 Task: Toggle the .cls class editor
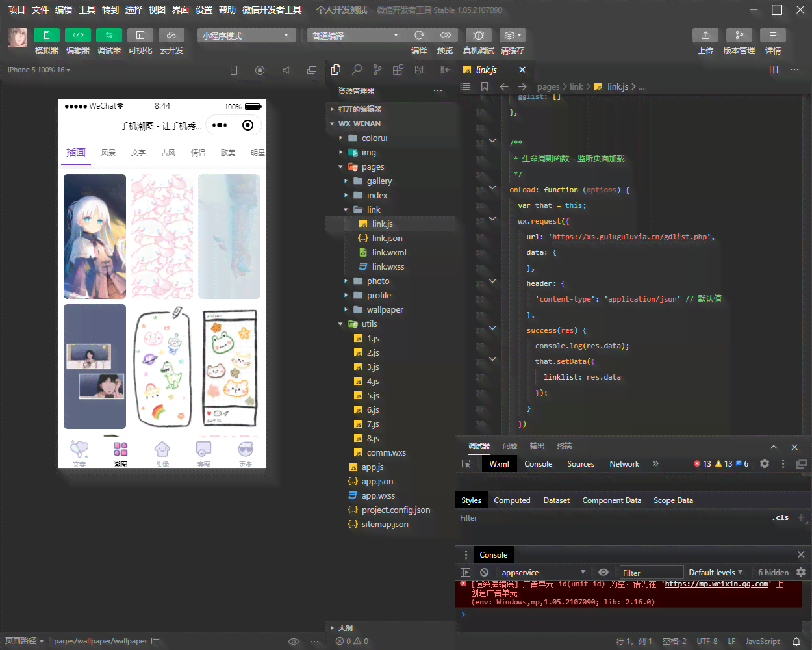pos(781,517)
